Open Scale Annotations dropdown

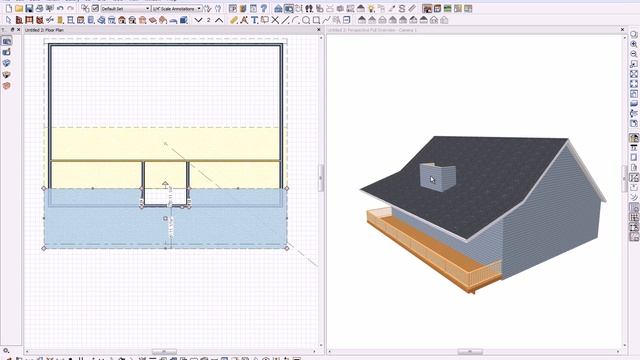[177, 9]
